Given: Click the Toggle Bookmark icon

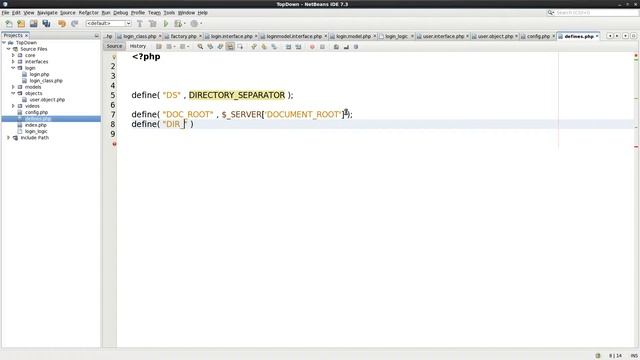Looking at the screenshot, I should 274,47.
